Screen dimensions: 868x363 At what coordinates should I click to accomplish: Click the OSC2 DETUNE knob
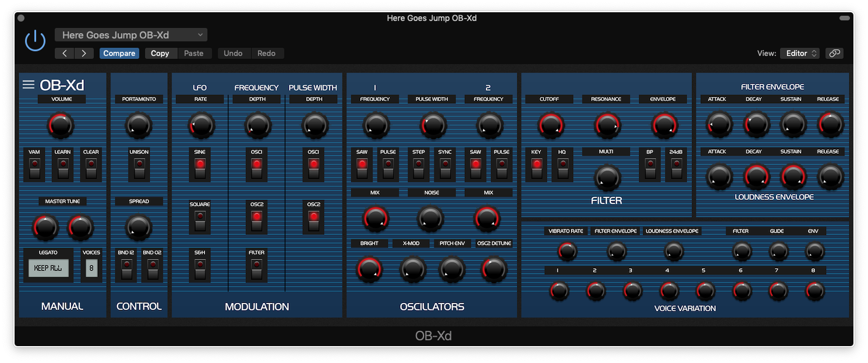(494, 269)
